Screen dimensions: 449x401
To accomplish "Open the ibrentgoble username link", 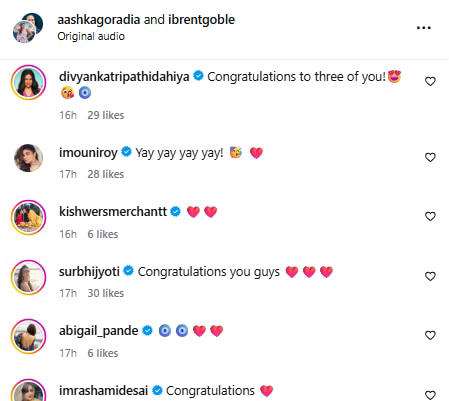I will [201, 20].
